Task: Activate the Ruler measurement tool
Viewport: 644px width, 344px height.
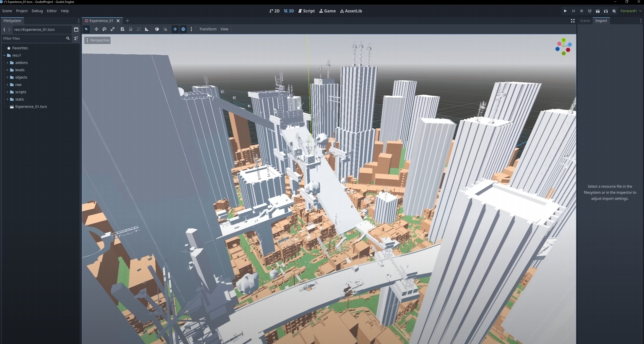Action: click(147, 29)
